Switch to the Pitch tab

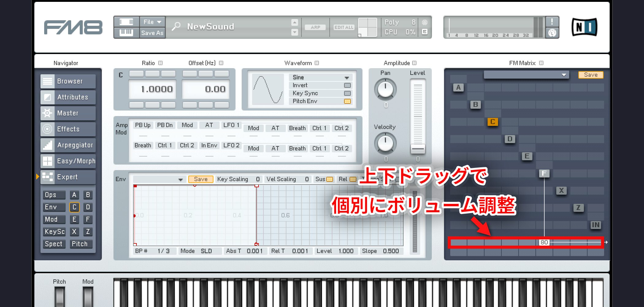tap(81, 244)
